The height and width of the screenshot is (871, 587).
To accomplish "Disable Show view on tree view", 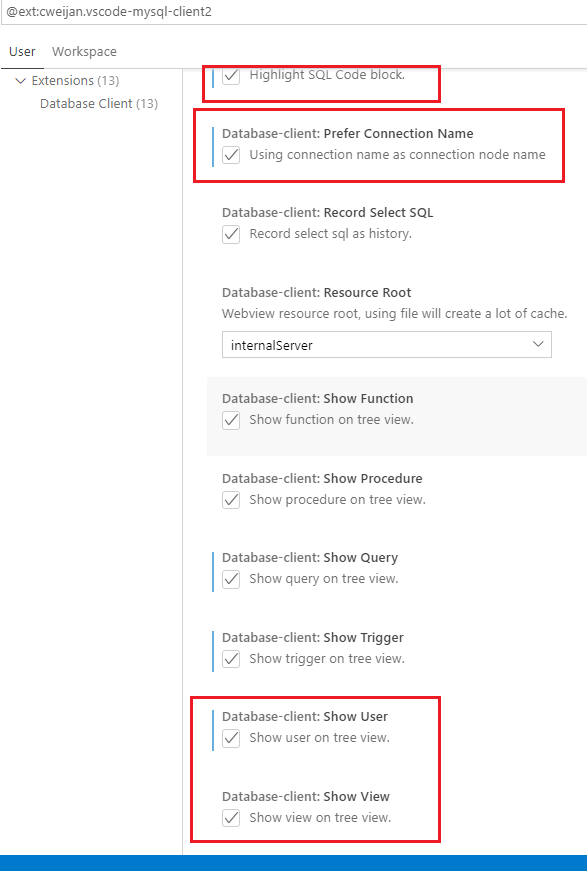I will click(231, 817).
